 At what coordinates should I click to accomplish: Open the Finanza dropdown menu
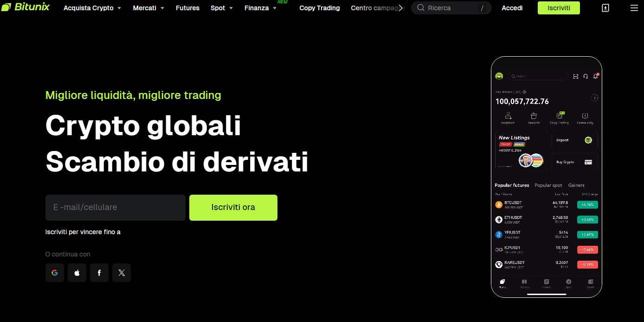pyautogui.click(x=260, y=8)
